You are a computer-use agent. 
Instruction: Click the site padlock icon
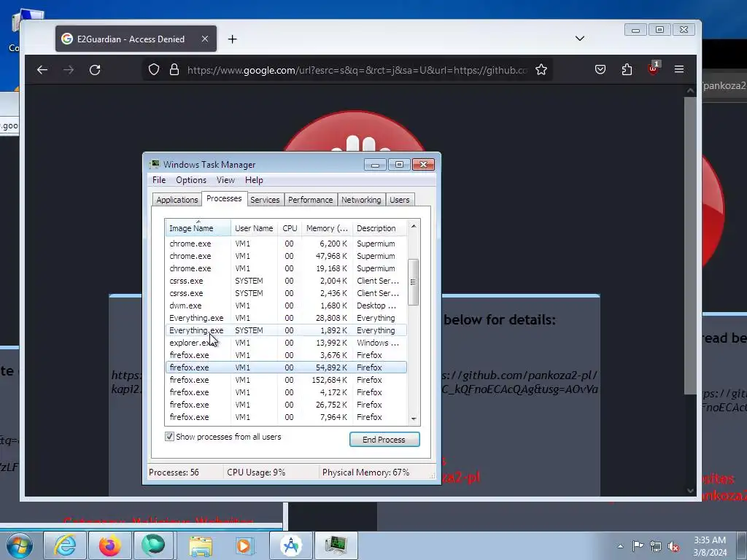pos(174,69)
